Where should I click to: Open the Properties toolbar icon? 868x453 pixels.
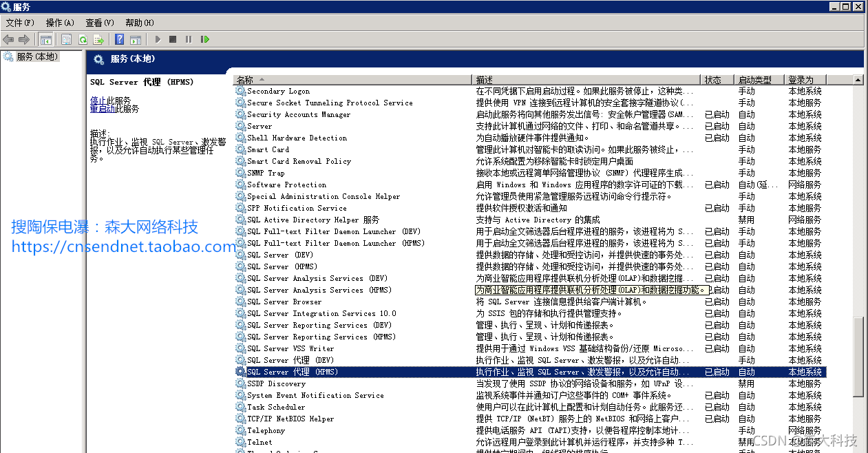[x=67, y=40]
